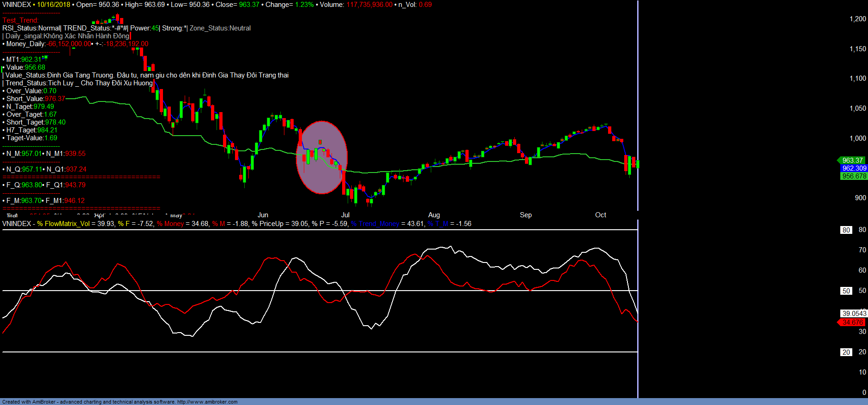Select the boxed 20 level label

(x=846, y=352)
